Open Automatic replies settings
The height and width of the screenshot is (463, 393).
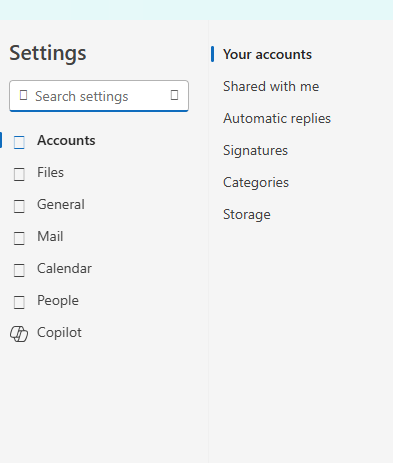point(277,118)
